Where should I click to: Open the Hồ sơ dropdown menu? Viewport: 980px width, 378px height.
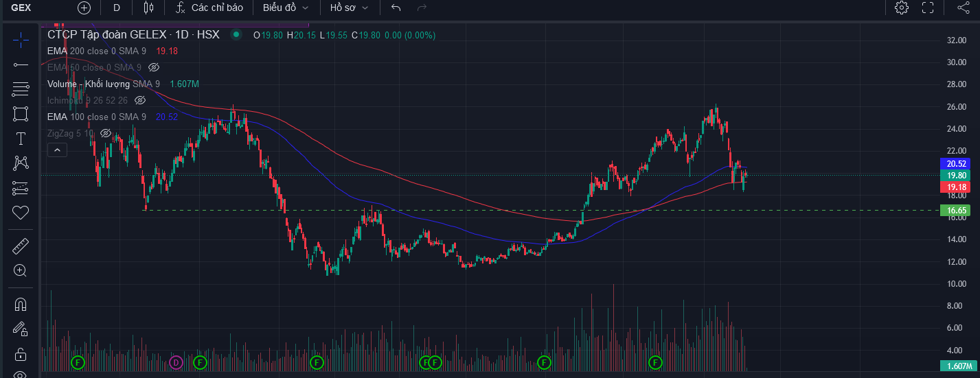(349, 8)
